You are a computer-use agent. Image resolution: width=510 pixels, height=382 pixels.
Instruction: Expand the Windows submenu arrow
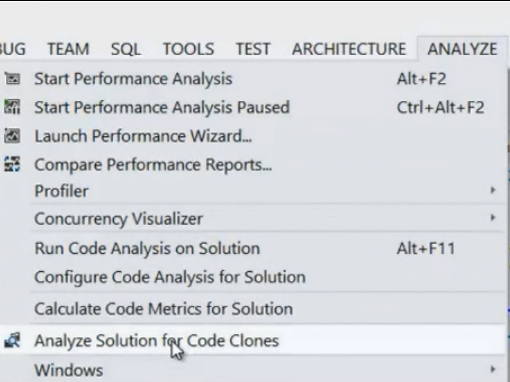(493, 369)
